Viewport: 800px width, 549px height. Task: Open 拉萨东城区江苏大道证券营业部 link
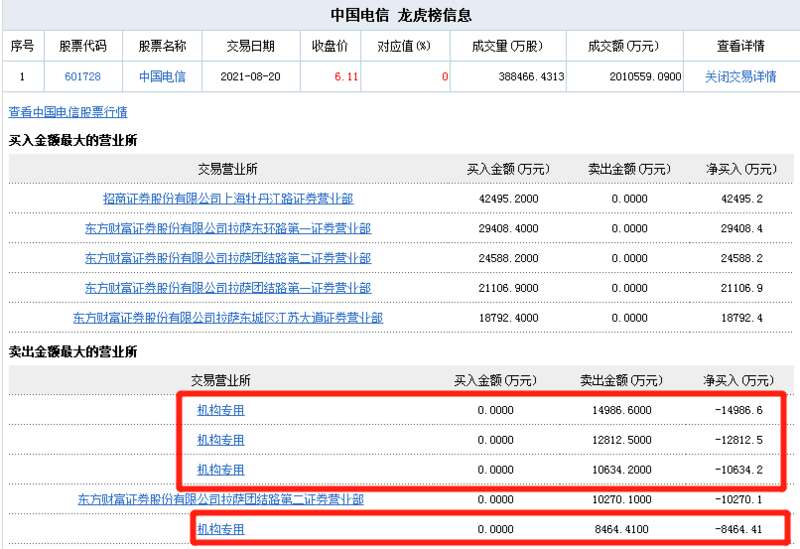[x=228, y=318]
